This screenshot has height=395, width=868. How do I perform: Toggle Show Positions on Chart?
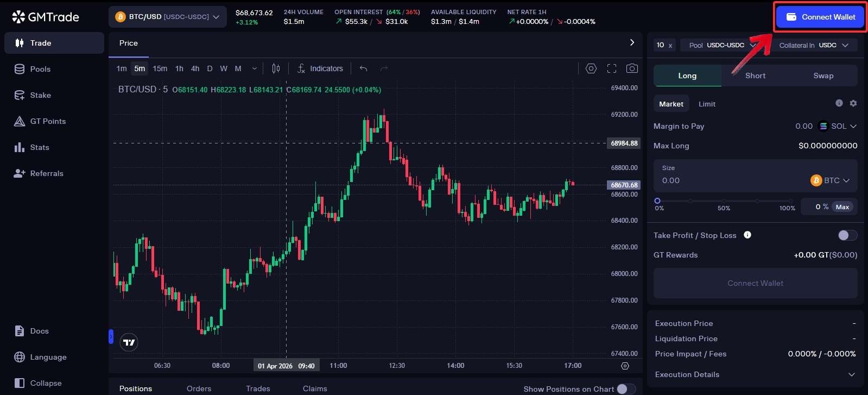(626, 389)
